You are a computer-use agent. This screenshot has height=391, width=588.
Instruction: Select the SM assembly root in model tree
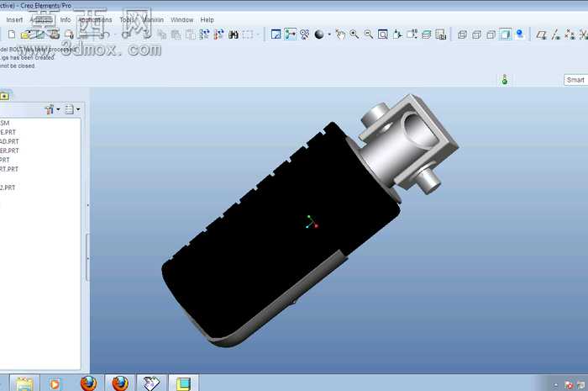coord(5,123)
